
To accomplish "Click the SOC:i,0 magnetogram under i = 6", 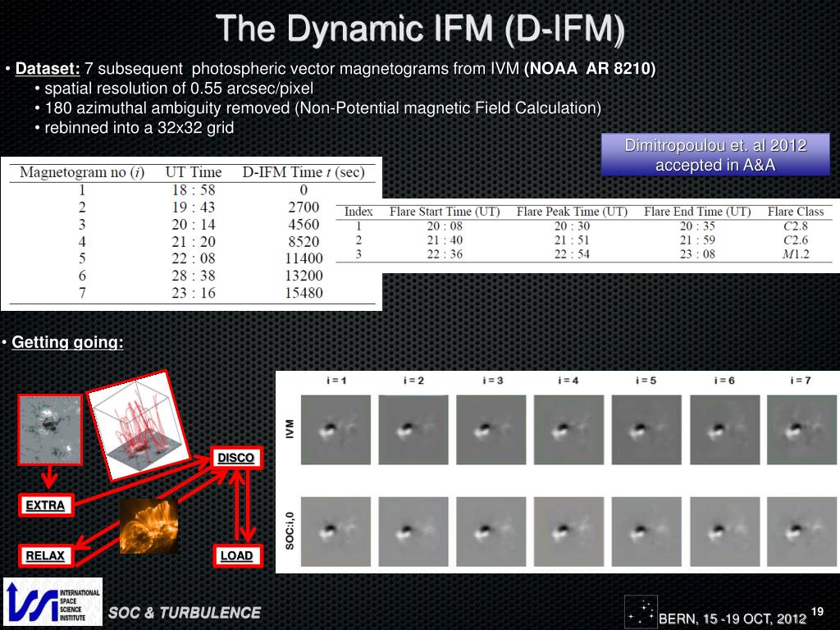I will point(725,532).
